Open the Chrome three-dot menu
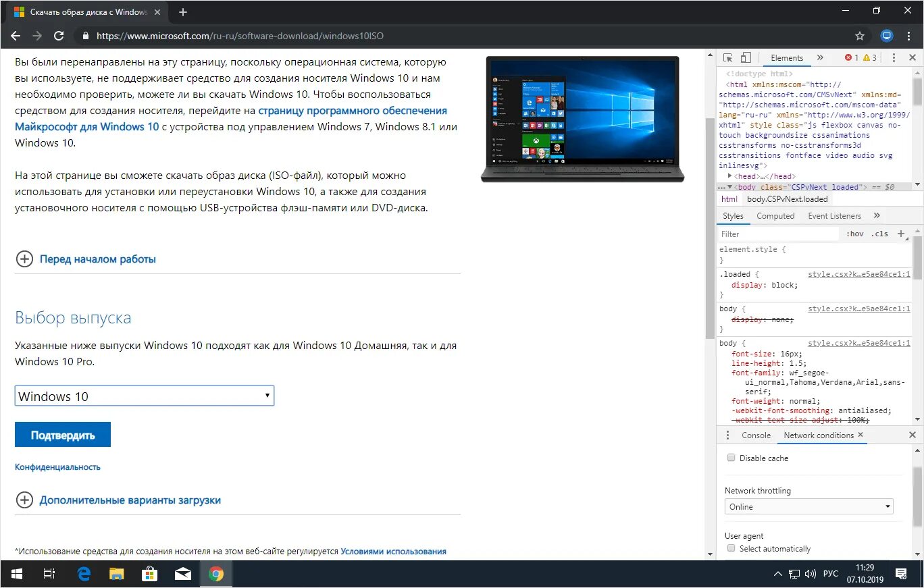The image size is (924, 588). (x=909, y=36)
